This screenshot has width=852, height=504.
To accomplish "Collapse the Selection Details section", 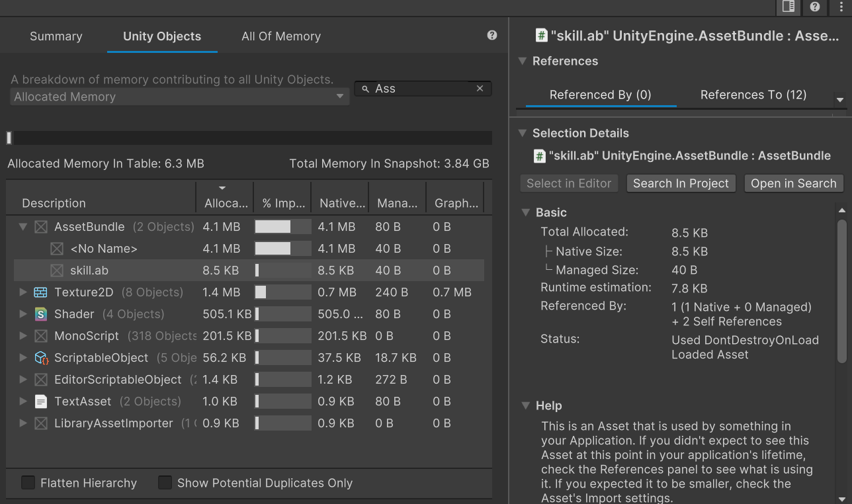I will pos(522,133).
